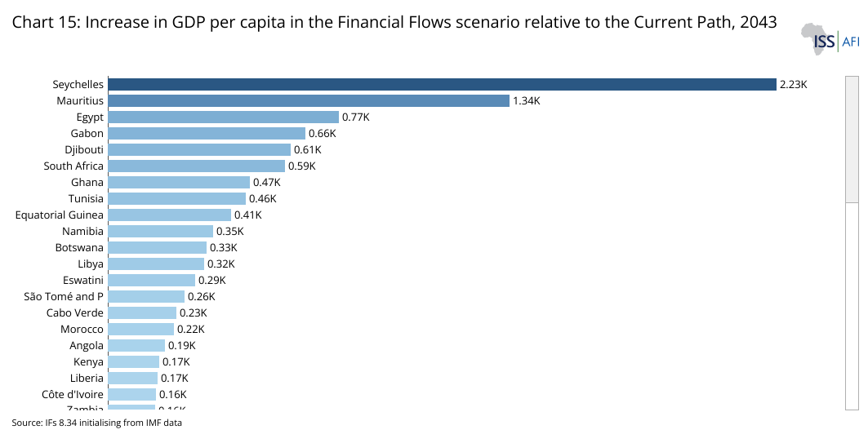Click the Equatorial Guinea bar
The width and height of the screenshot is (868, 443).
click(x=169, y=215)
